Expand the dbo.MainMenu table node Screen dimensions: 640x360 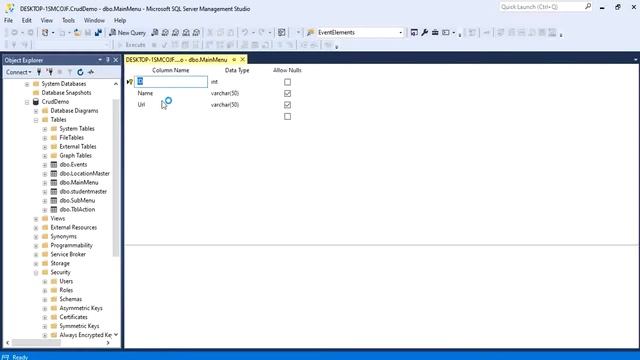(45, 183)
